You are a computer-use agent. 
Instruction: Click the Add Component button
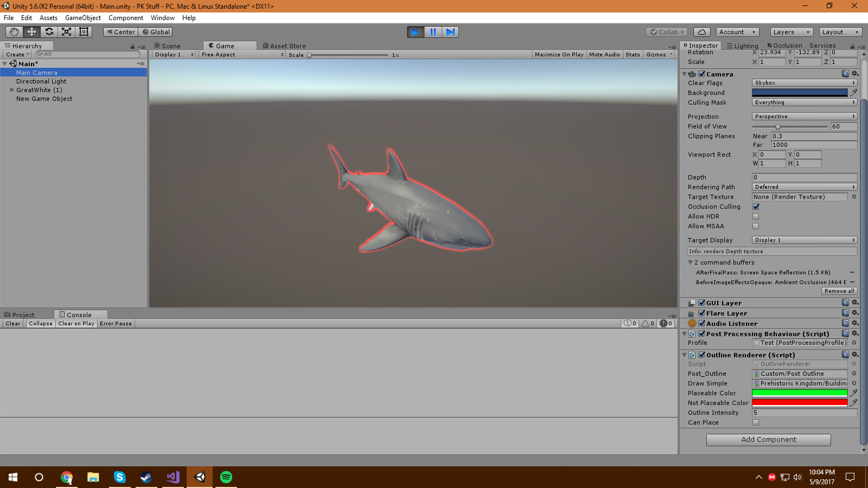768,440
